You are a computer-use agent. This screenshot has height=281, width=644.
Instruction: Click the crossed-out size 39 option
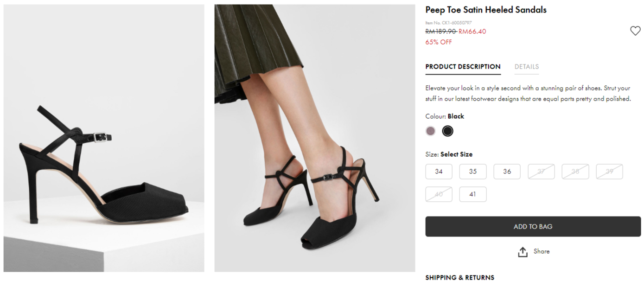click(x=609, y=172)
